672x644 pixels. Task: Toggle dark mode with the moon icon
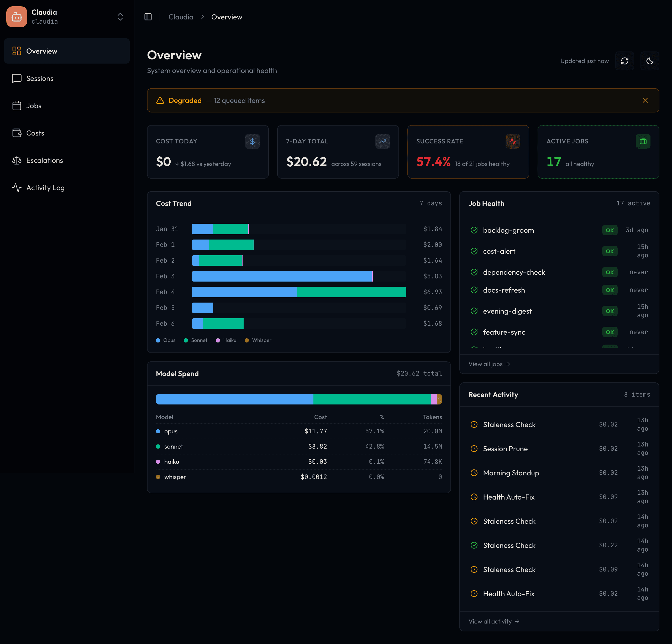coord(650,61)
